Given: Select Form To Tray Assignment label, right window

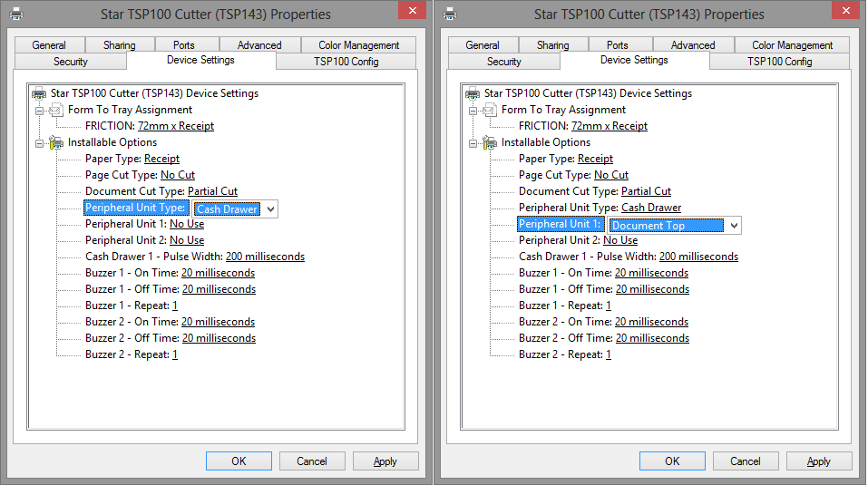Looking at the screenshot, I should coord(563,110).
